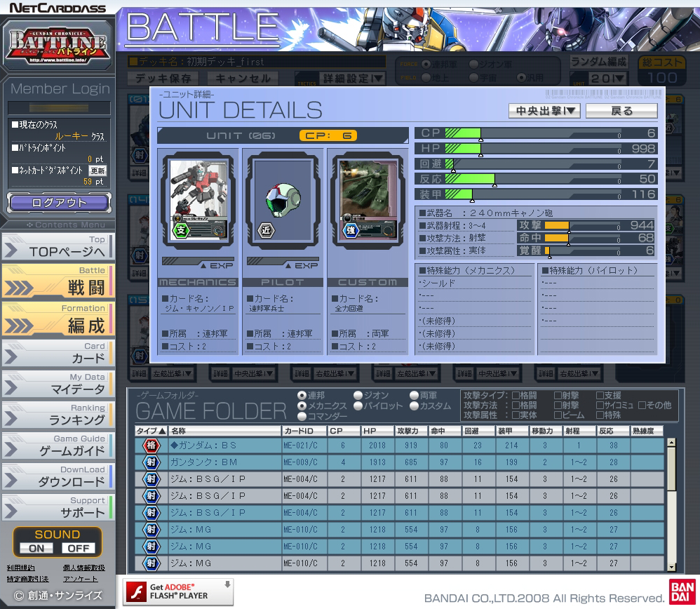Image resolution: width=700 pixels, height=609 pixels.
Task: Click the NetCarddass logo
Action: 58,8
